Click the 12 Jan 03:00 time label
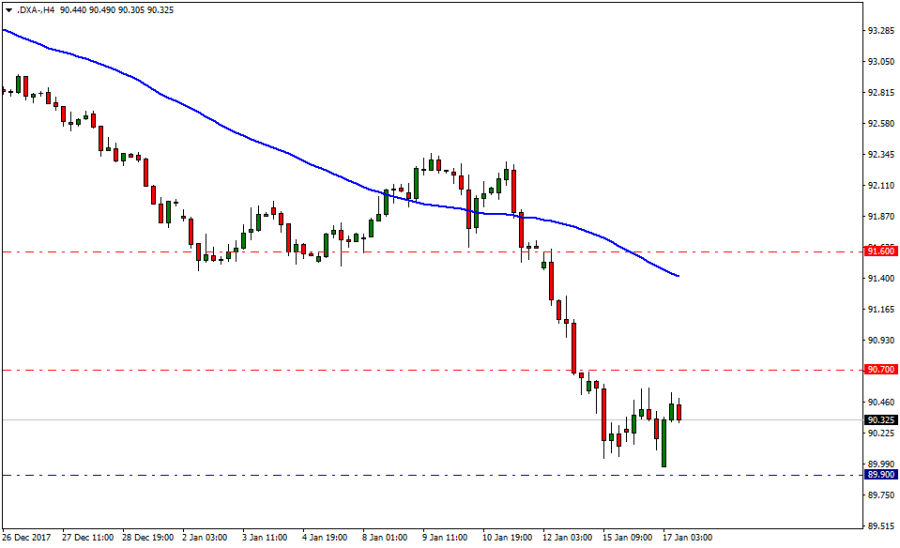This screenshot has width=900, height=548. pos(569,538)
